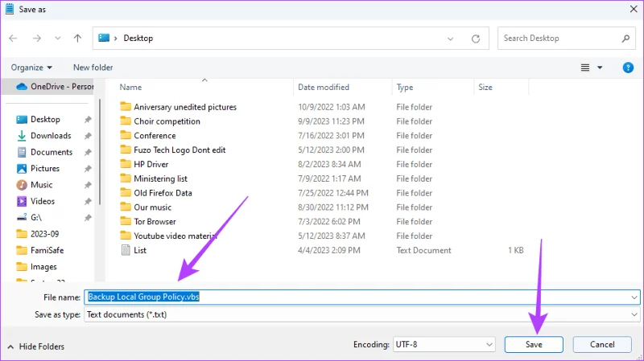Select the Tor Browser folder
644x361 pixels.
148,222
